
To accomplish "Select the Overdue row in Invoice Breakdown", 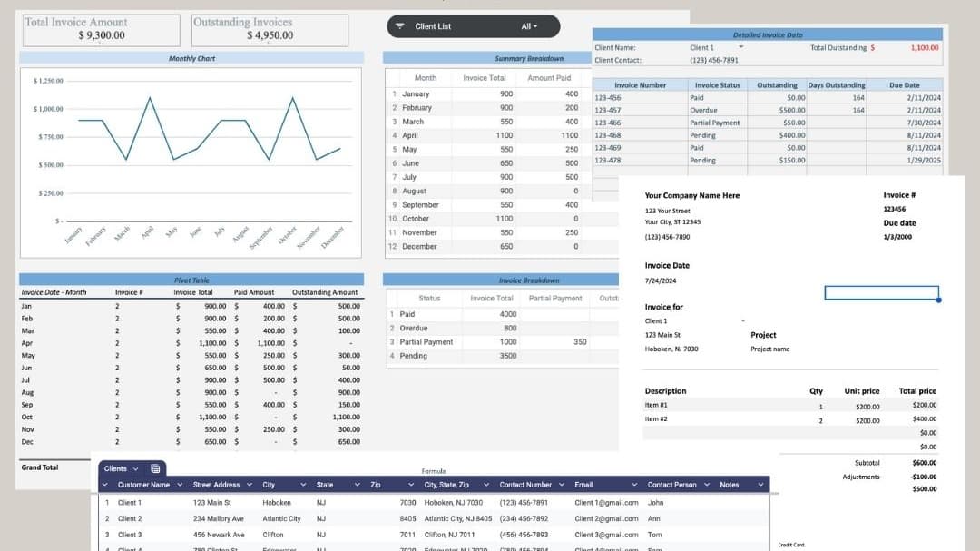I will (x=503, y=329).
